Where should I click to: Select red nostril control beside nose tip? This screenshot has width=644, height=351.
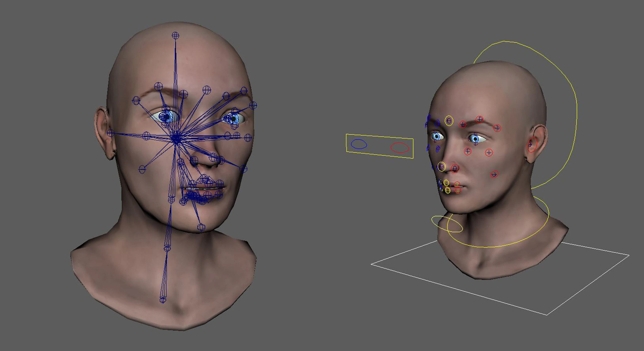(455, 168)
